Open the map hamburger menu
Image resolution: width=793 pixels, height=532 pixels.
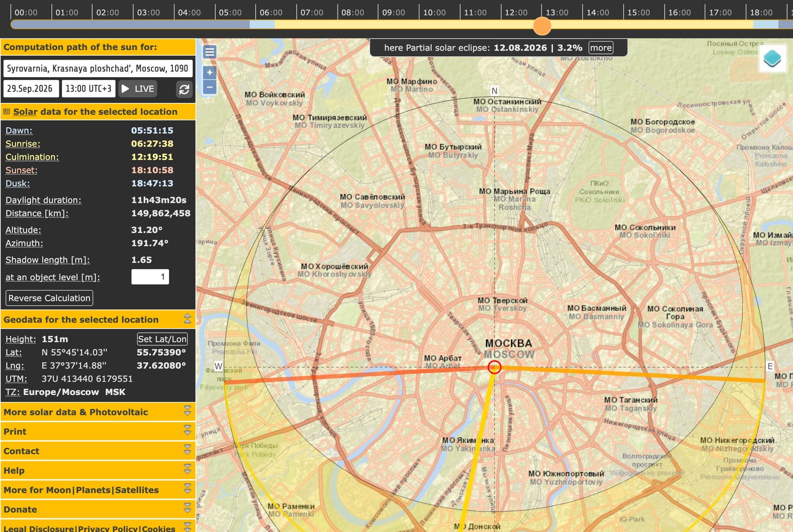tap(210, 52)
